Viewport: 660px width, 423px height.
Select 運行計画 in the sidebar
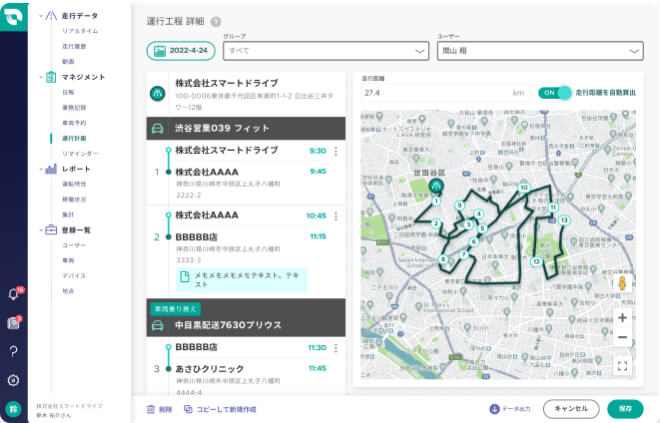[x=74, y=138]
